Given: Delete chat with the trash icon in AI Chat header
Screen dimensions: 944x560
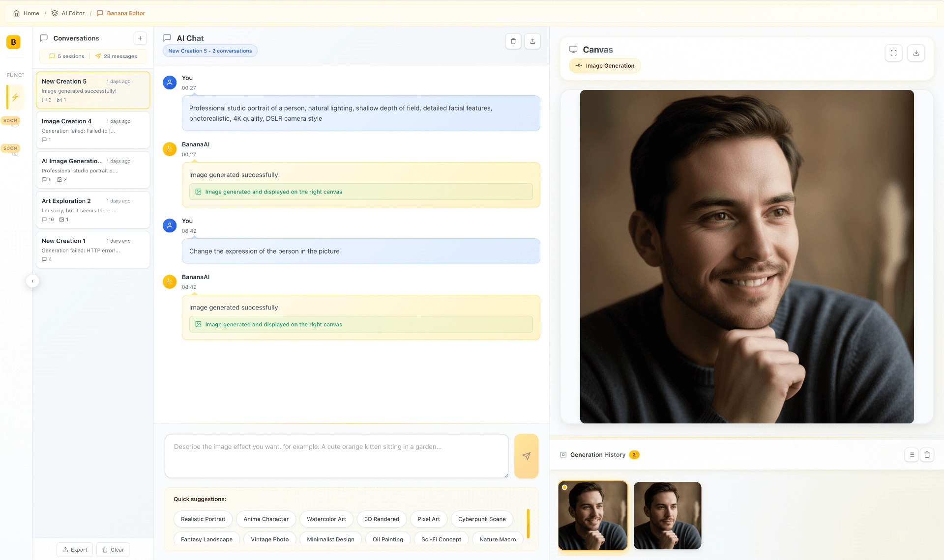Looking at the screenshot, I should point(513,41).
